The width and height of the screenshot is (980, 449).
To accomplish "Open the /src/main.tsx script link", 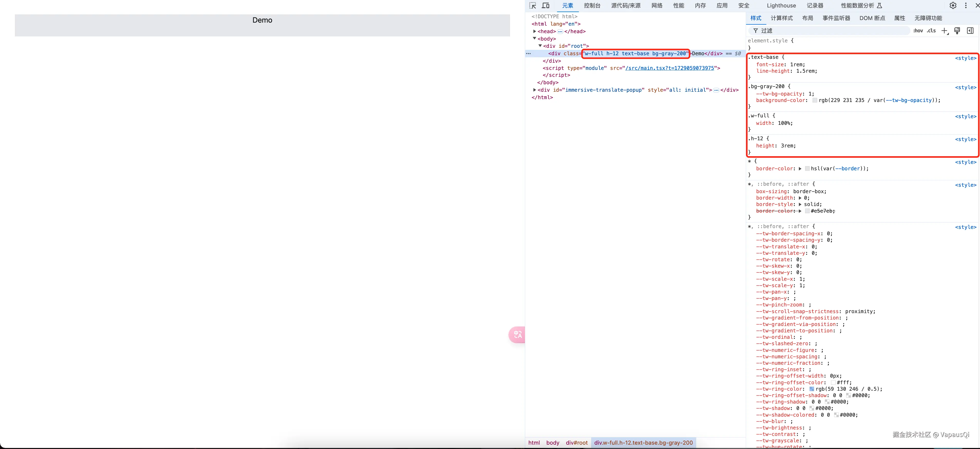I will (x=670, y=68).
